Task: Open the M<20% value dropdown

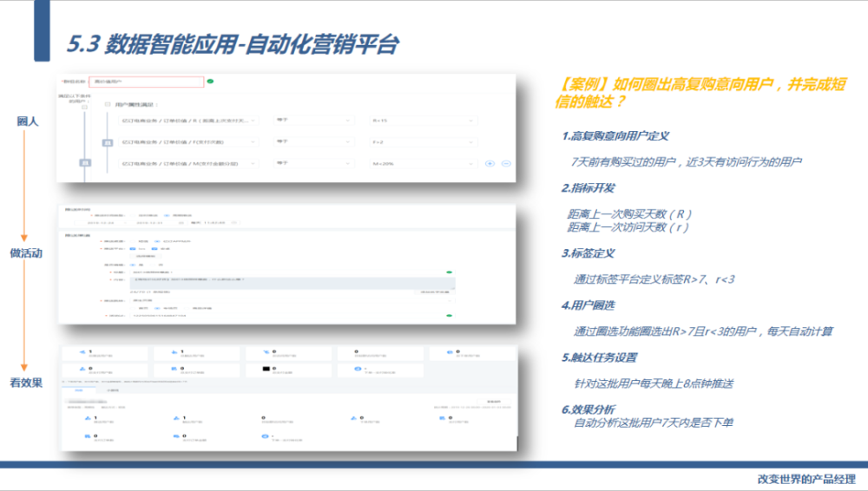Action: (x=423, y=164)
